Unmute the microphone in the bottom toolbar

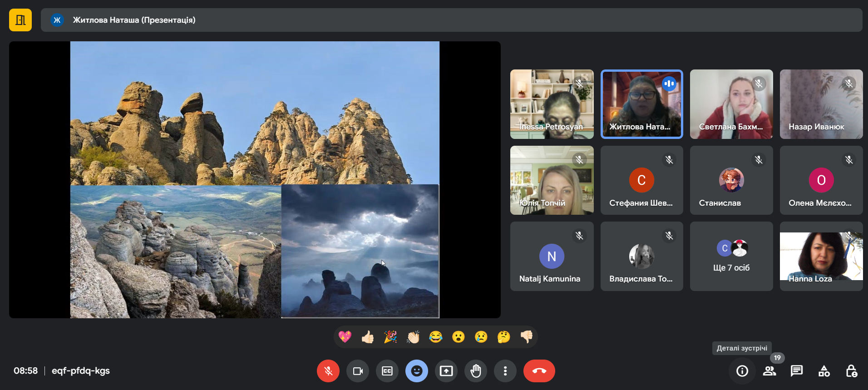[328, 371]
